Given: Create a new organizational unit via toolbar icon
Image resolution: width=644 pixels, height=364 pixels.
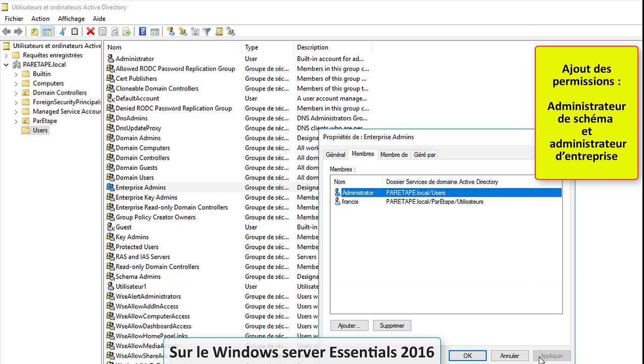Looking at the screenshot, I should click(195, 31).
